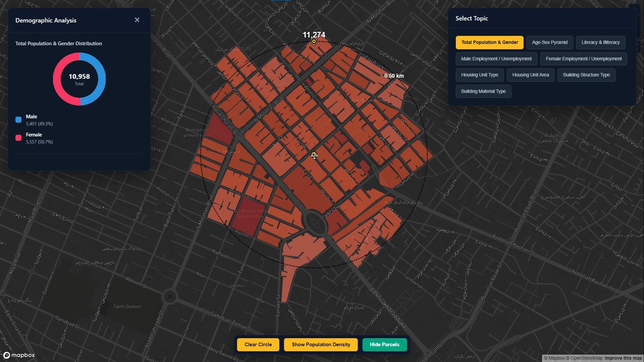
Task: Enable Show Population Density
Action: [x=320, y=344]
